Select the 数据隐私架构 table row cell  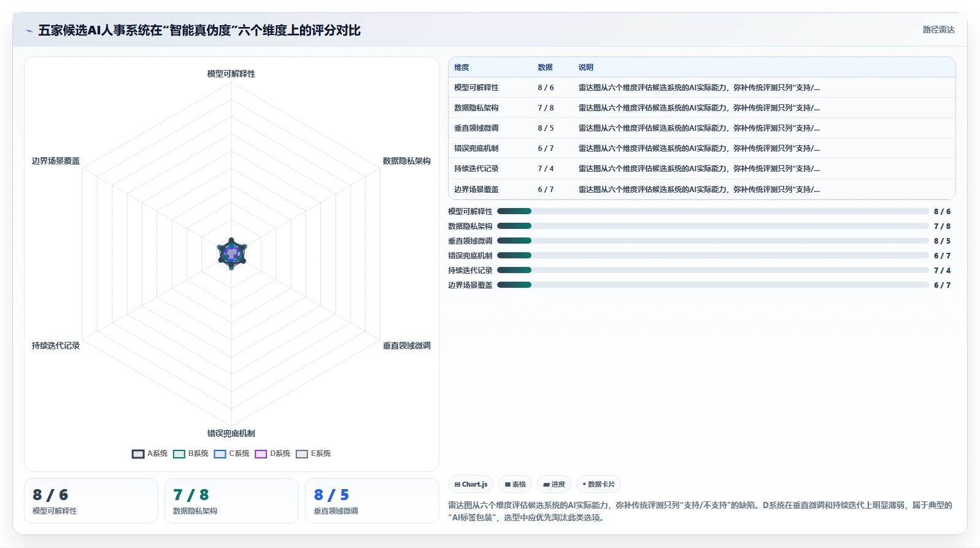pyautogui.click(x=476, y=108)
